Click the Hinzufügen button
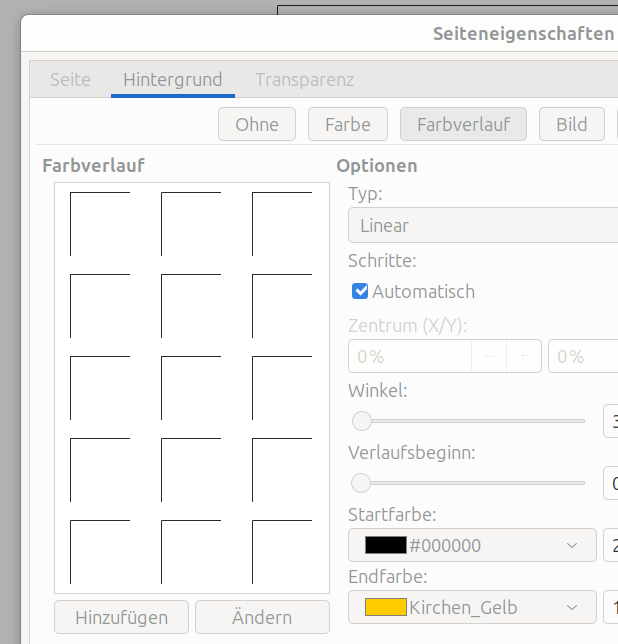618x644 pixels. [x=121, y=618]
